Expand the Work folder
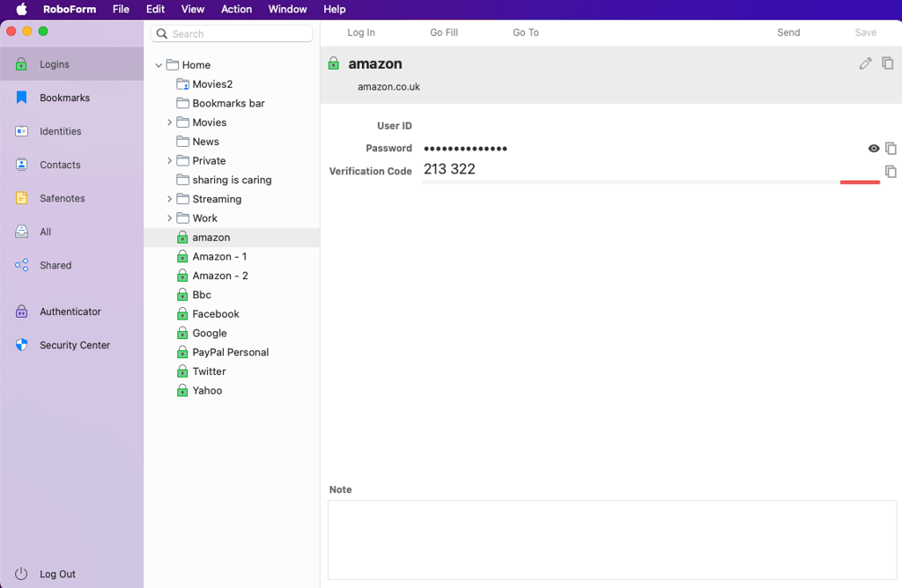 coord(170,217)
